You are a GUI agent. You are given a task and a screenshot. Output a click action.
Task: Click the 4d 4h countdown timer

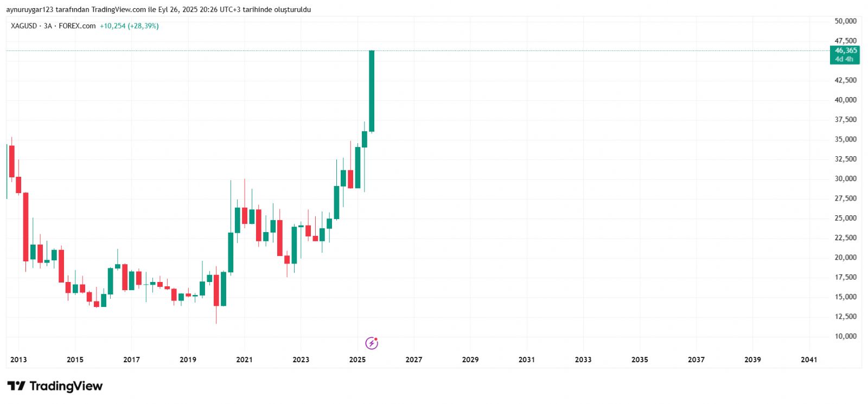(x=844, y=59)
